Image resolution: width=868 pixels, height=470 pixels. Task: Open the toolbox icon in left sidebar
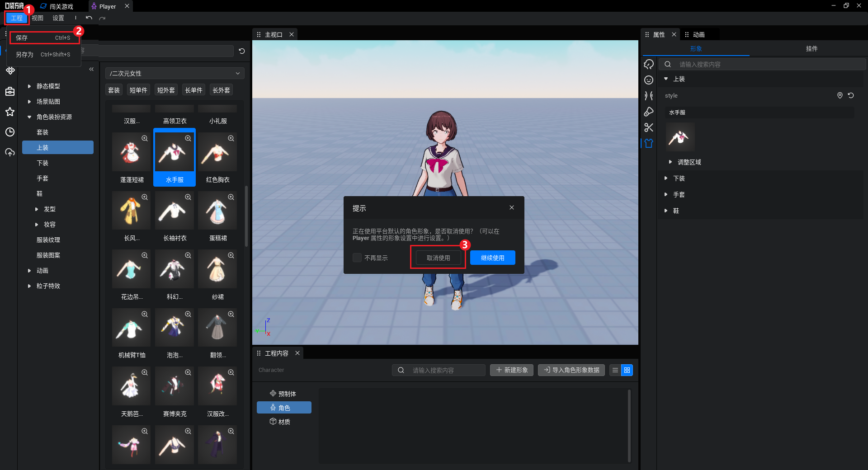click(10, 91)
